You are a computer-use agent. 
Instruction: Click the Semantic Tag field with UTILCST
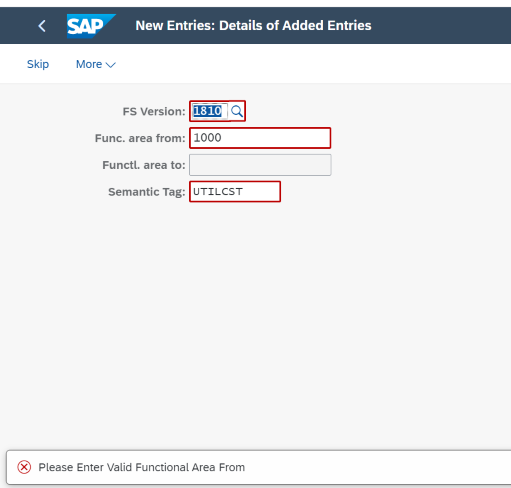point(235,192)
